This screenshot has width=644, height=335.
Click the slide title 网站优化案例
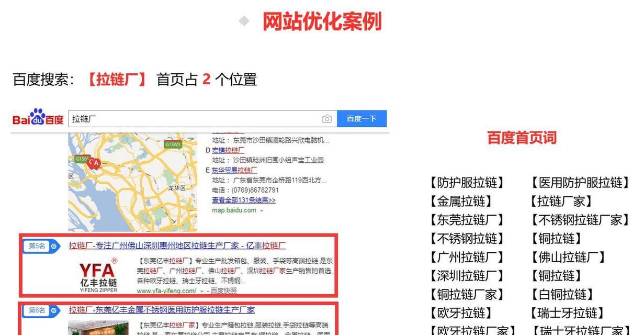coord(321,21)
